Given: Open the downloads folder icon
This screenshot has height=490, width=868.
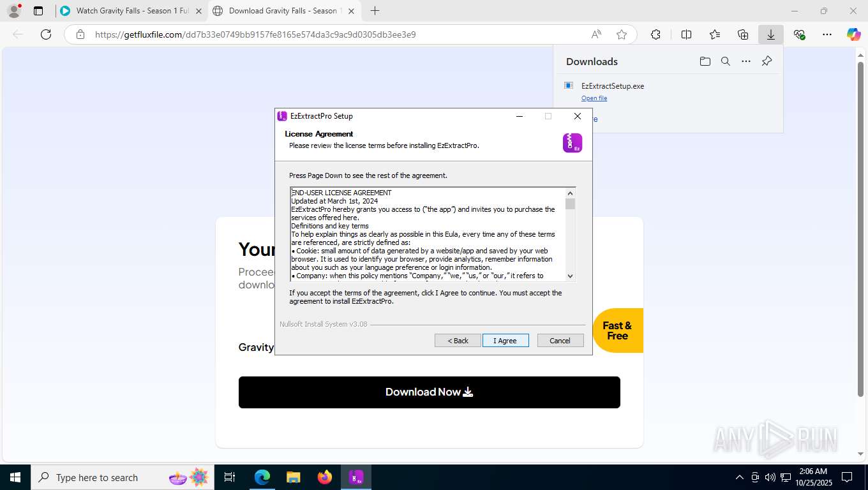Looking at the screenshot, I should pos(705,61).
